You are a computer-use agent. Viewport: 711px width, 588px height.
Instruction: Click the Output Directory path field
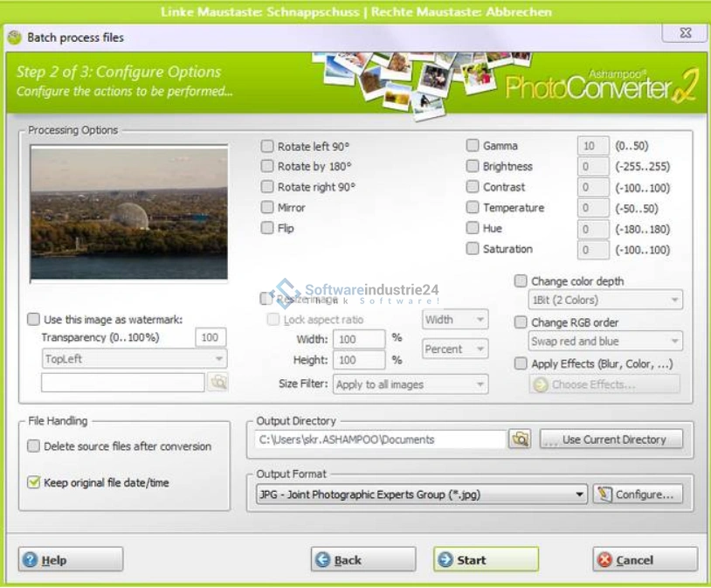coord(379,439)
